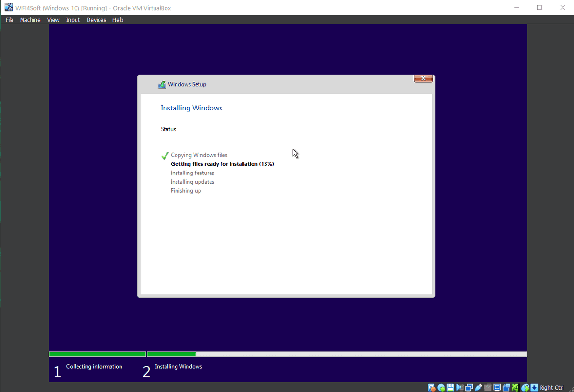This screenshot has width=574, height=392.
Task: Click the recording status icon
Action: click(x=507, y=388)
